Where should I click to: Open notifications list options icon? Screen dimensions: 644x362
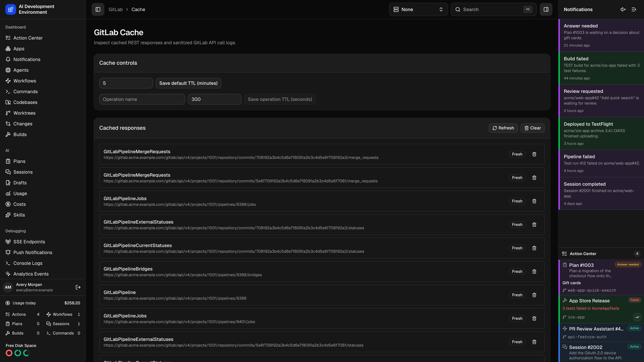pos(634,9)
